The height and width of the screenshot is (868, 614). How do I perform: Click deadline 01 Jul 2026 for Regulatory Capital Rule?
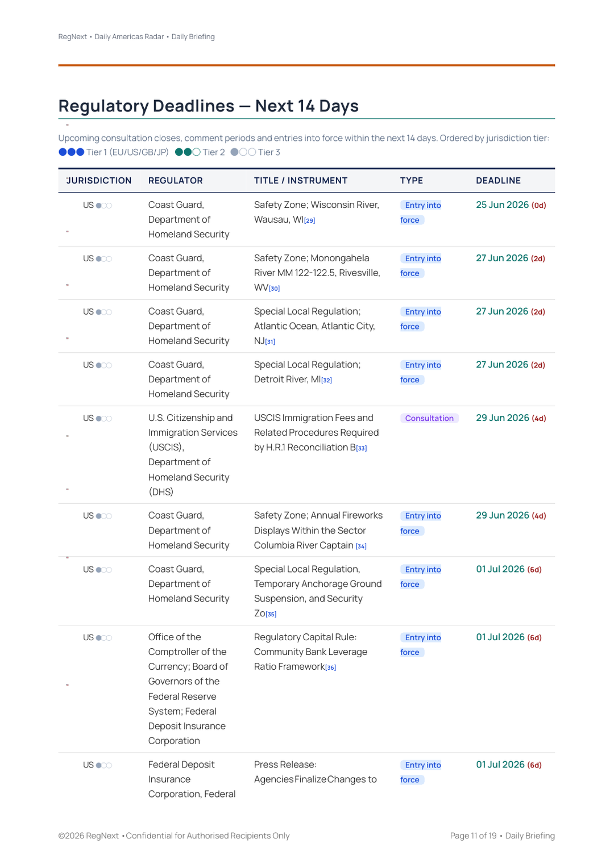509,637
